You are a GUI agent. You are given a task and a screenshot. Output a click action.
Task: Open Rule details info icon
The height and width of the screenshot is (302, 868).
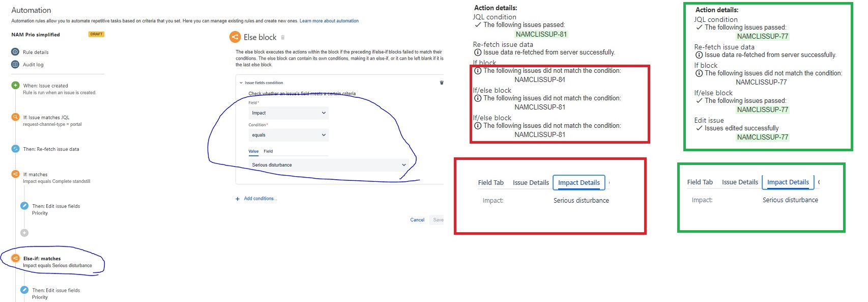coord(15,52)
